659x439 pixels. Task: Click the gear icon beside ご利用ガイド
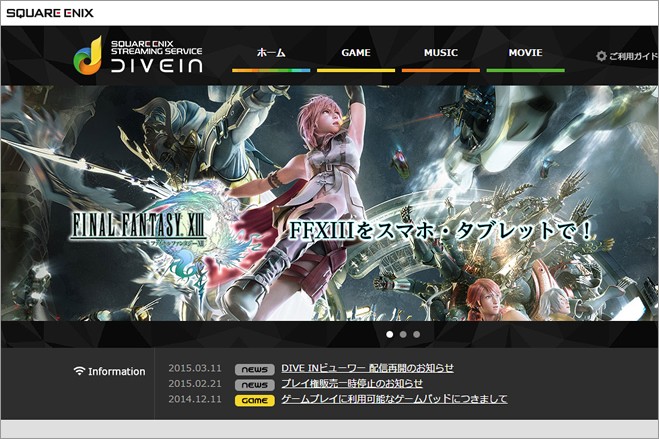coord(601,56)
